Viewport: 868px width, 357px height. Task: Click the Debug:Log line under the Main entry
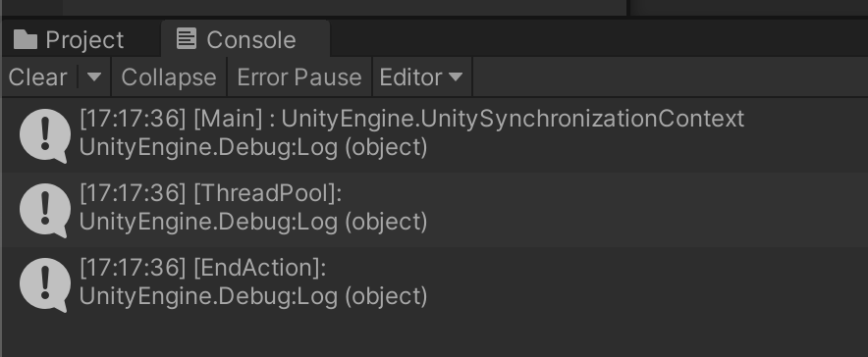point(253,147)
